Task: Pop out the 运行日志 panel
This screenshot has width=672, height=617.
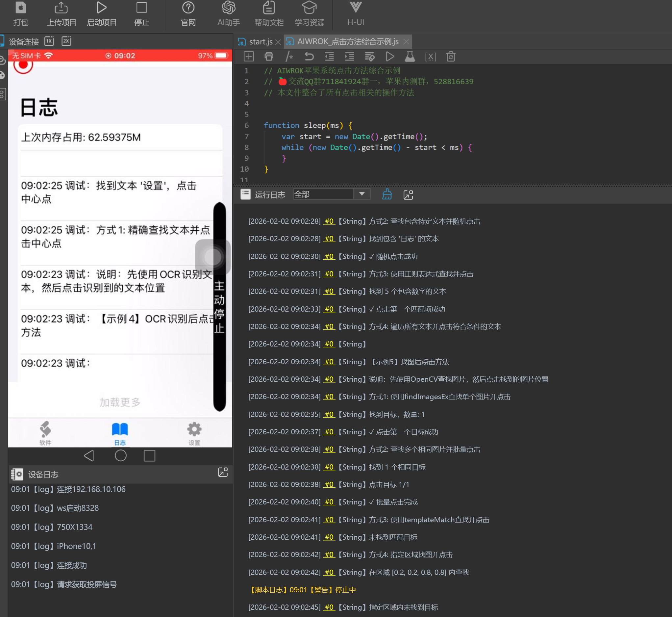Action: (408, 195)
